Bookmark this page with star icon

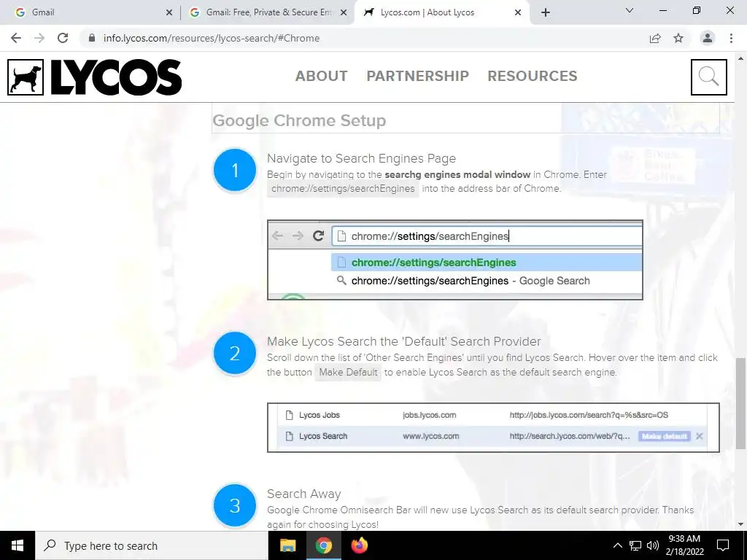(678, 38)
